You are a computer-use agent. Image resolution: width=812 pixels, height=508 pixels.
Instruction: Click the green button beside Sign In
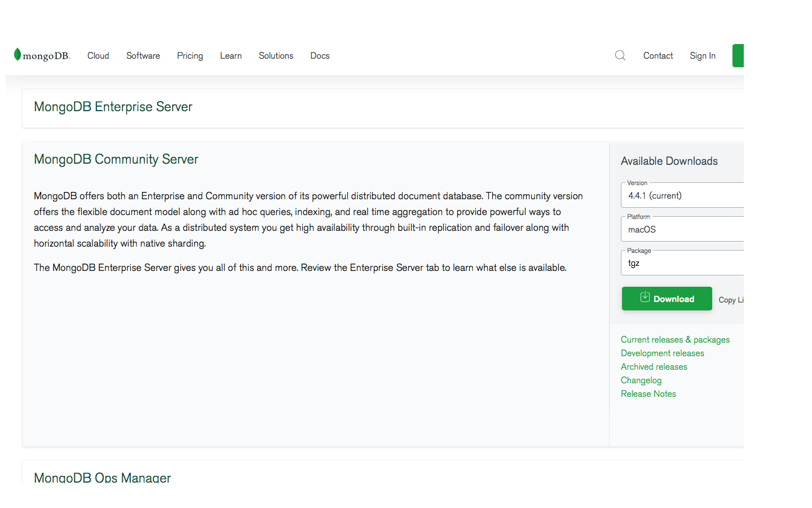[738, 55]
